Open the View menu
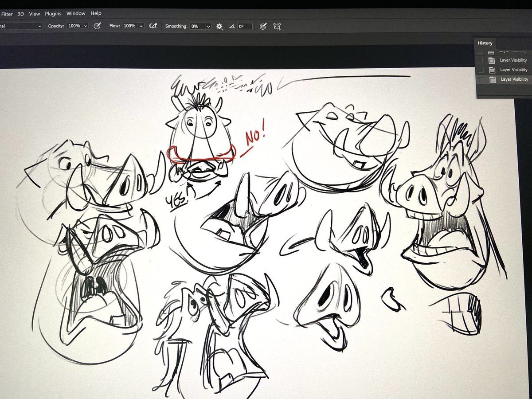The image size is (532, 399). (x=35, y=14)
